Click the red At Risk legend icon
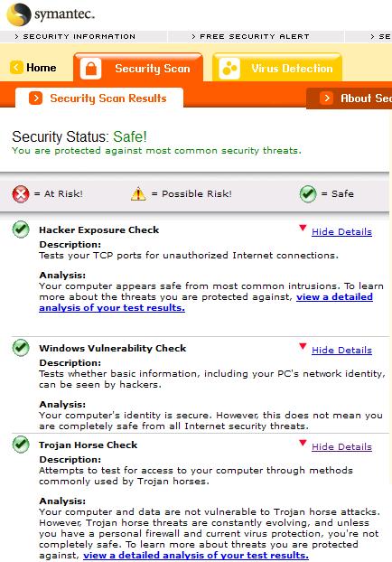Viewport: 392px width, 562px height. (x=21, y=194)
